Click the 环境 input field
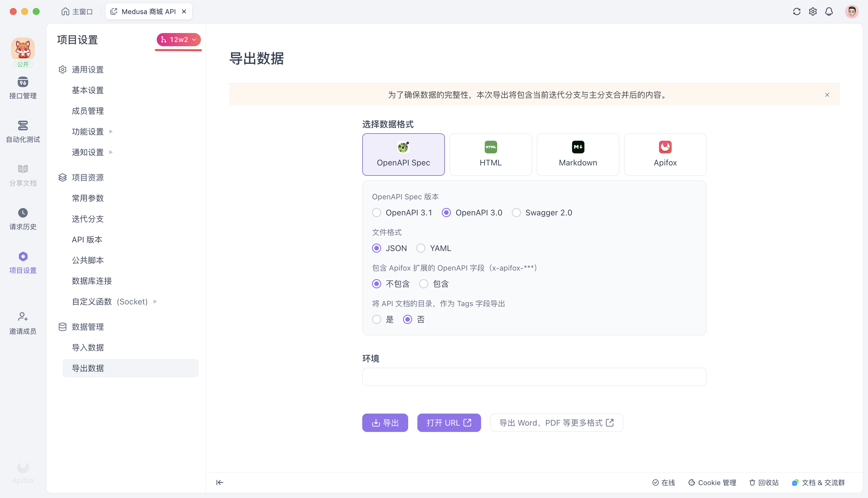The image size is (868, 498). click(534, 377)
